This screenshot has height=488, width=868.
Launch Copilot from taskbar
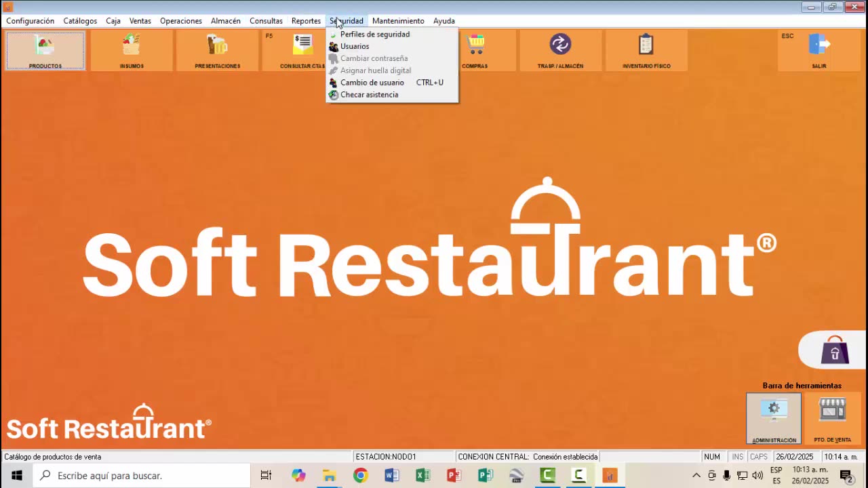pos(298,476)
